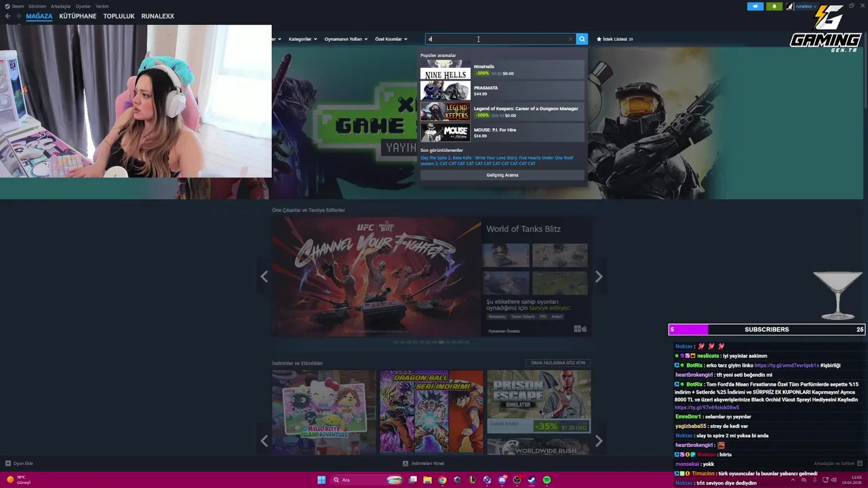Open the Dragon Ball Seri İndirimi card
The height and width of the screenshot is (488, 868).
click(432, 411)
